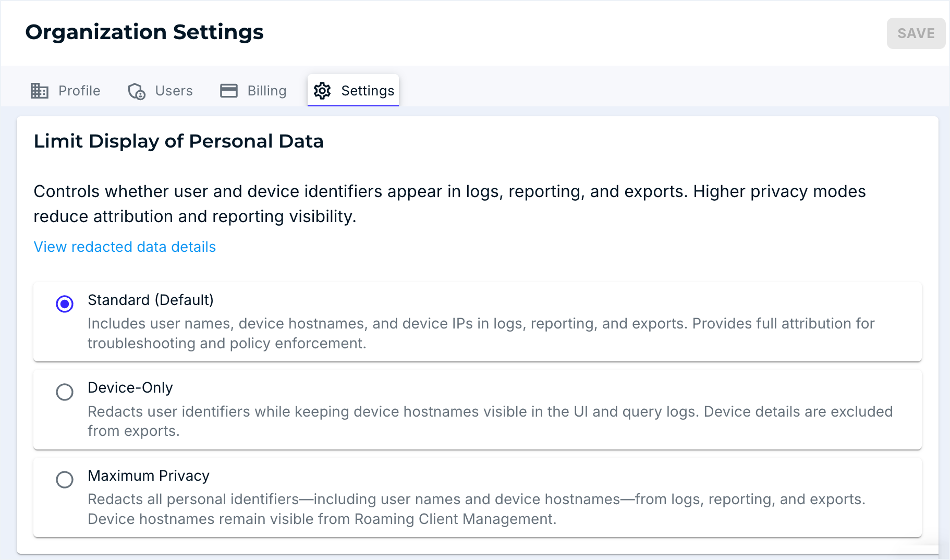Click the Profile building icon

[40, 91]
